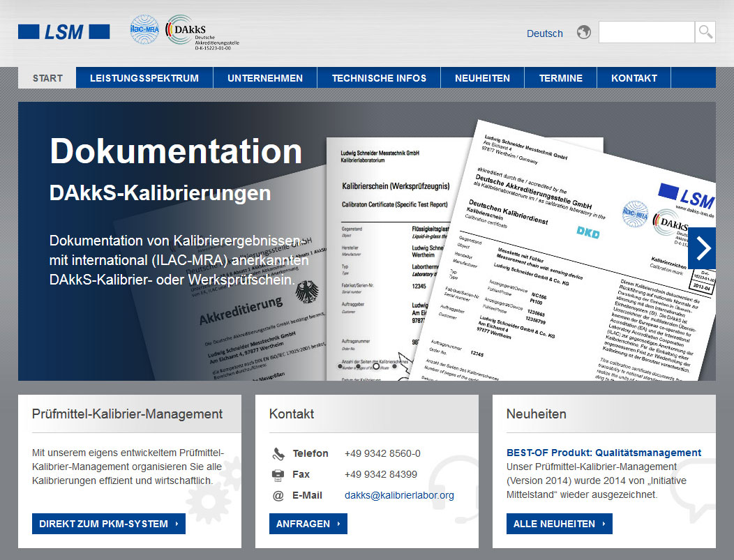Click the telephone handset icon

(x=278, y=453)
